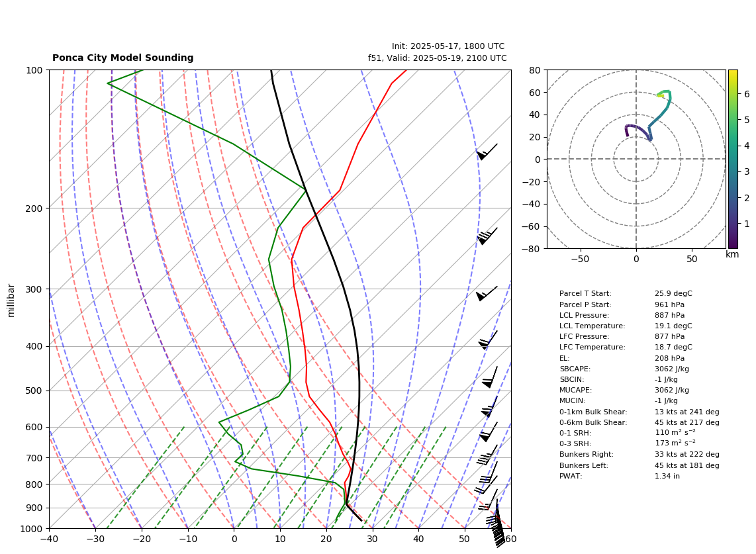Select the "MUCIN:" label
The image size is (756, 554).
573,400
